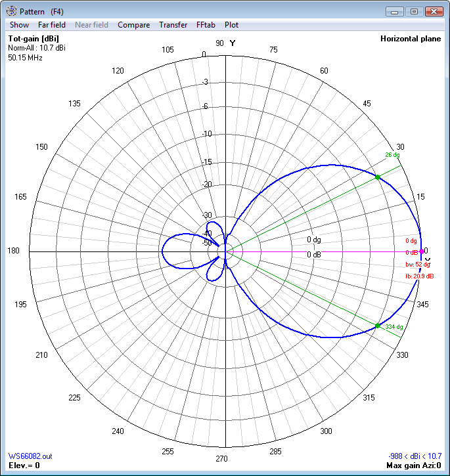Click the -15 dB ring label
Viewport: 450px width, 476px height.
click(207, 162)
